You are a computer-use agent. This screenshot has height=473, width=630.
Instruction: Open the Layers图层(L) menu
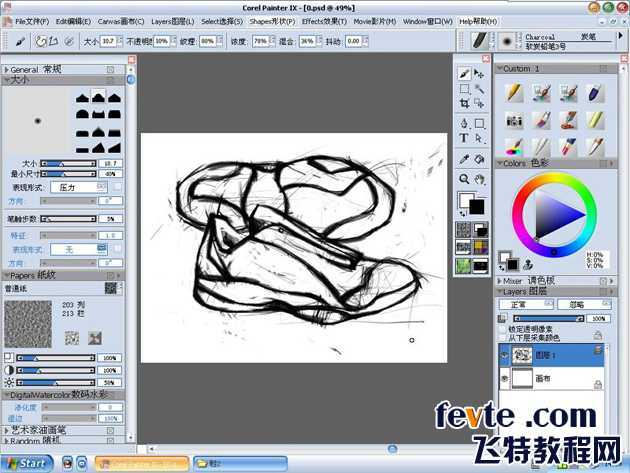[173, 21]
